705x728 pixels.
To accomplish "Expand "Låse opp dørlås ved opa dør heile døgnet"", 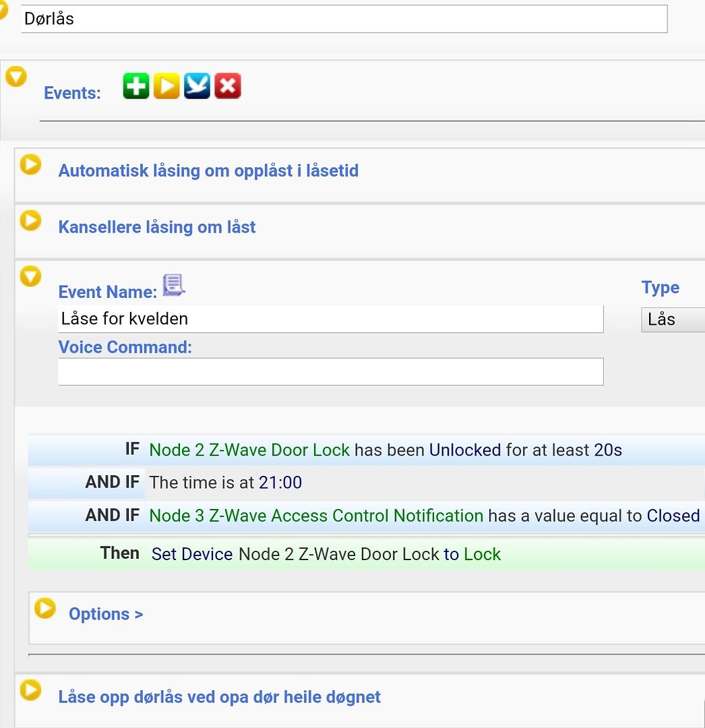I will tap(30, 690).
